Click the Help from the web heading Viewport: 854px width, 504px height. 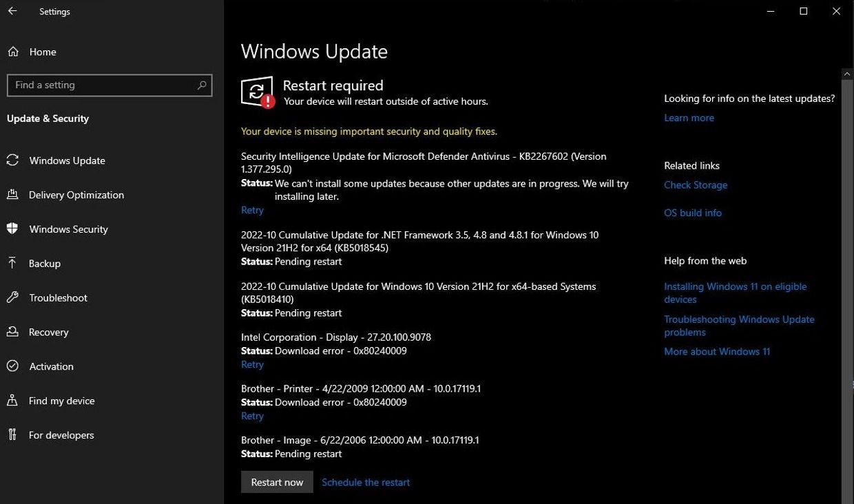(x=705, y=260)
